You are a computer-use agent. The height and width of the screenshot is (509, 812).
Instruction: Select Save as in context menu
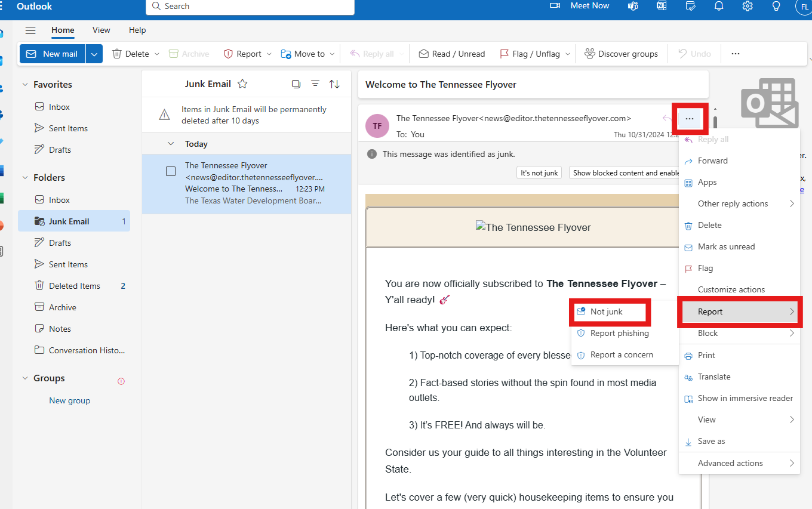click(739, 441)
